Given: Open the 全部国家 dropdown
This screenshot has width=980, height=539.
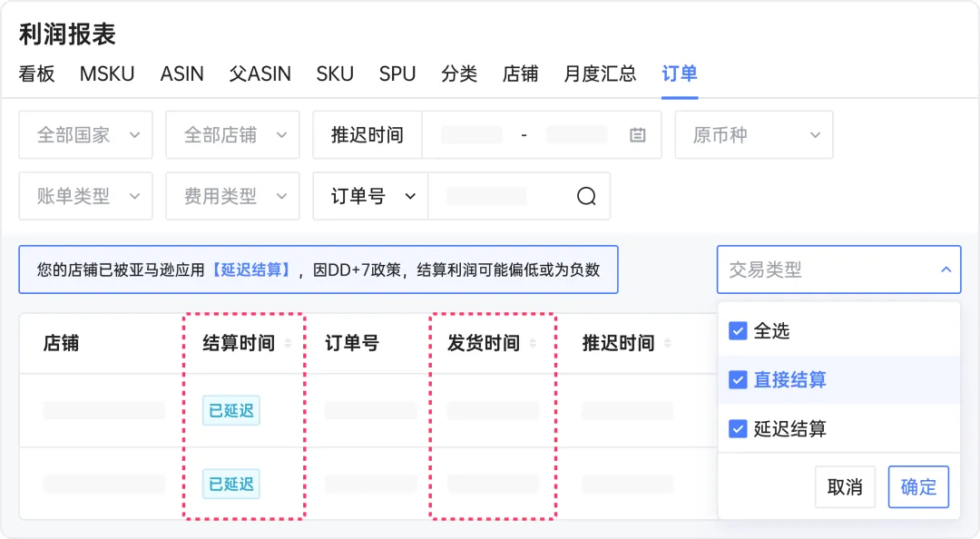Looking at the screenshot, I should tap(85, 135).
